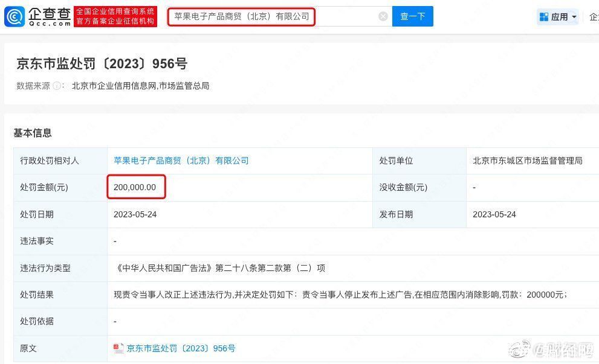Click the info icon next to 数据来源

coord(57,86)
